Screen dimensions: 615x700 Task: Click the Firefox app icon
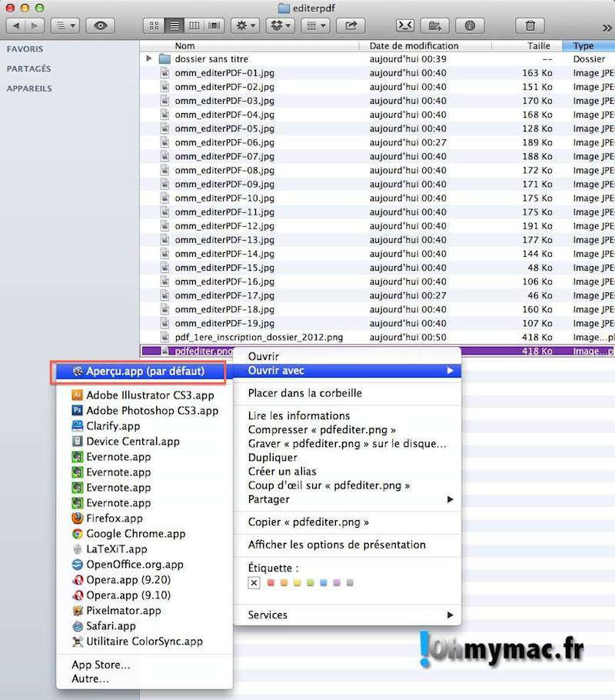click(x=77, y=518)
